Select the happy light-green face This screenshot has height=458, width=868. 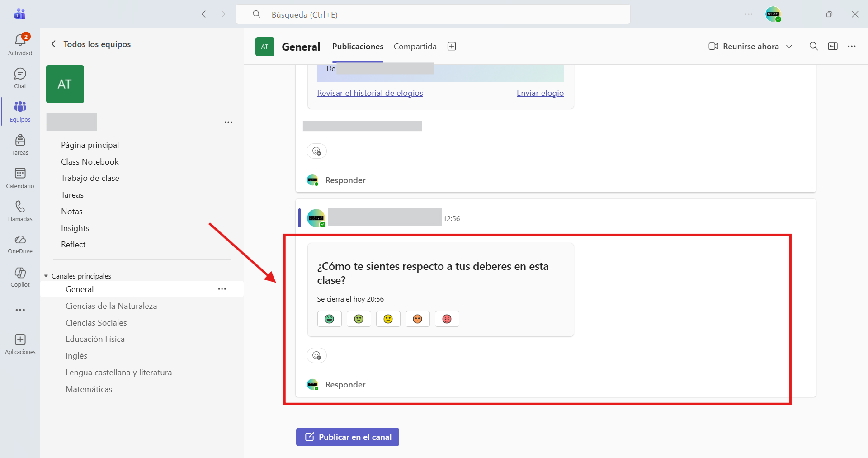(359, 319)
